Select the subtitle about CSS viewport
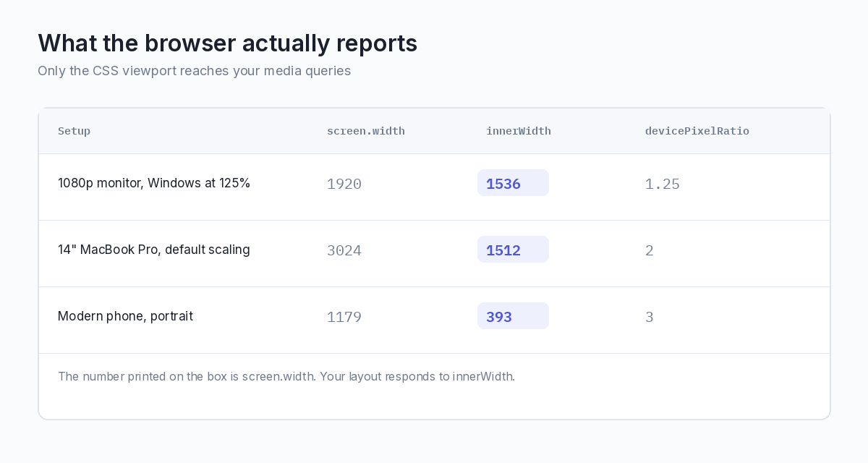 [194, 71]
